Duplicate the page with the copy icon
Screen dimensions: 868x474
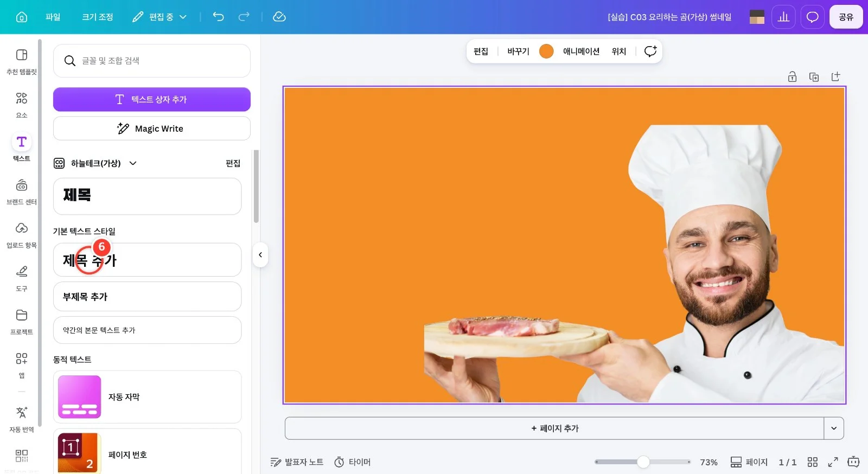pos(814,77)
